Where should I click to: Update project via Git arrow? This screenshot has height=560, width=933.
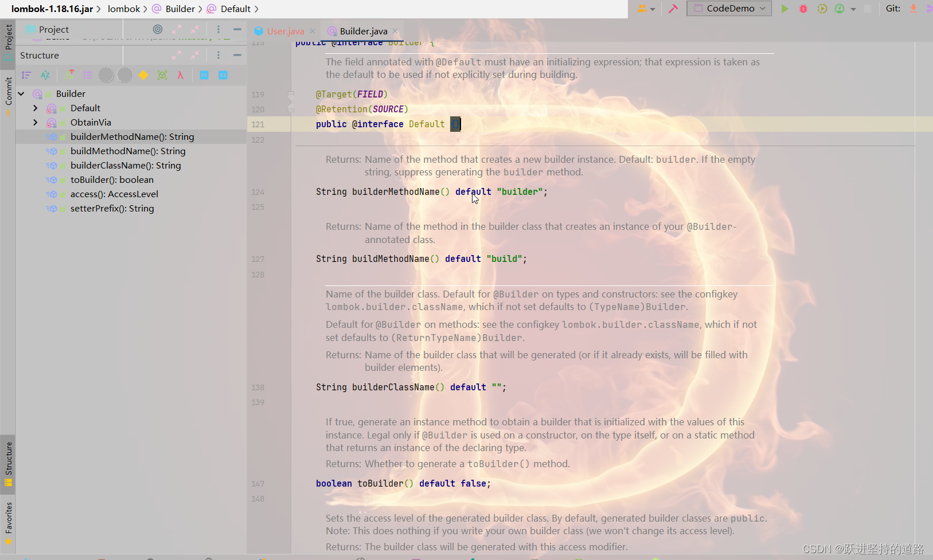914,9
